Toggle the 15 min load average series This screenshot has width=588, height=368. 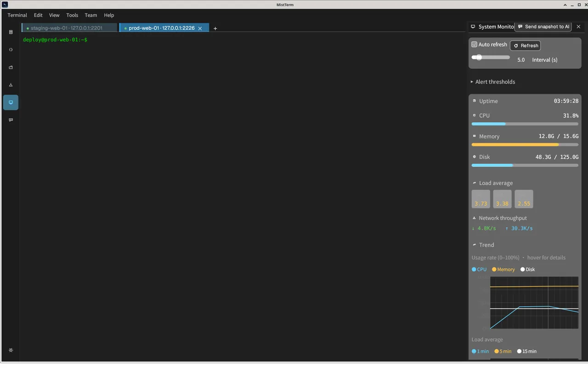(x=527, y=351)
